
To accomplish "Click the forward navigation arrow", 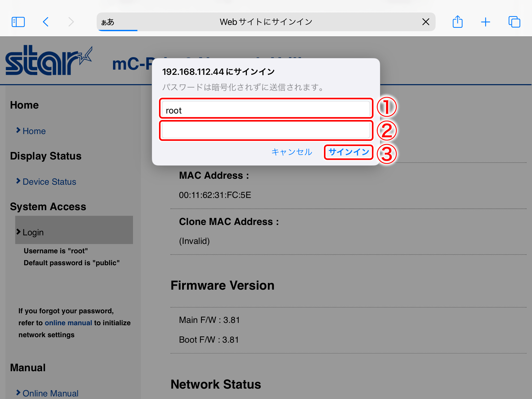I will 71,22.
